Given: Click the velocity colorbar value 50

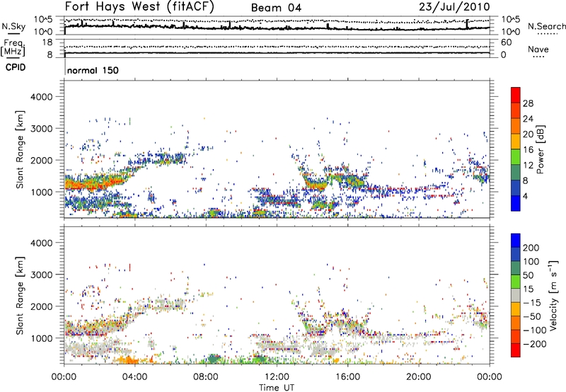Looking at the screenshot, I should click(x=529, y=275).
